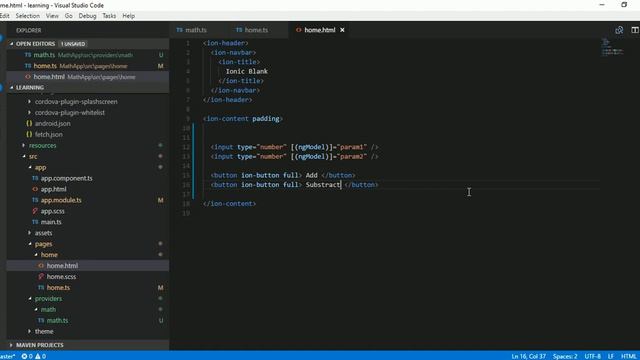Select the home.html editor tab
The image size is (640, 360).
[x=319, y=30]
